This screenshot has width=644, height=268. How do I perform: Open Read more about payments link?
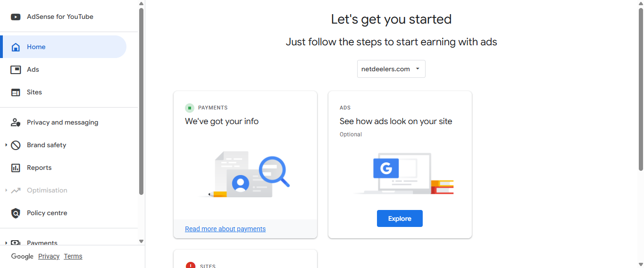[x=225, y=229]
